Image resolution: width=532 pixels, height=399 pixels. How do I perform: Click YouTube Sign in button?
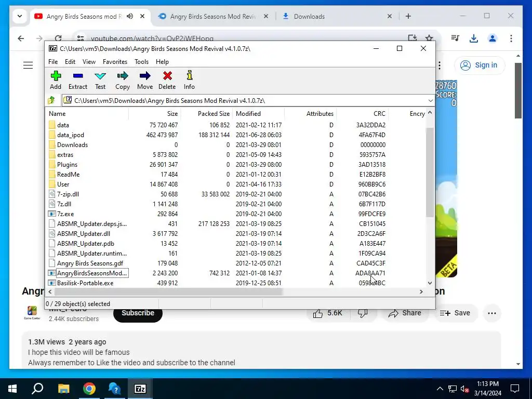point(480,65)
